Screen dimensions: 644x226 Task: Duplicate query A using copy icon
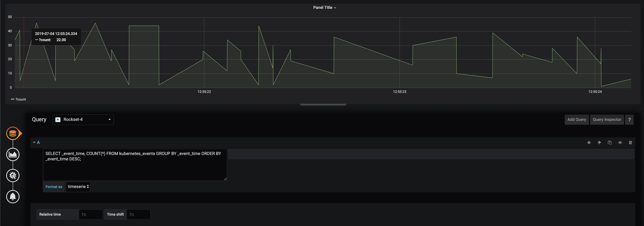click(610, 142)
